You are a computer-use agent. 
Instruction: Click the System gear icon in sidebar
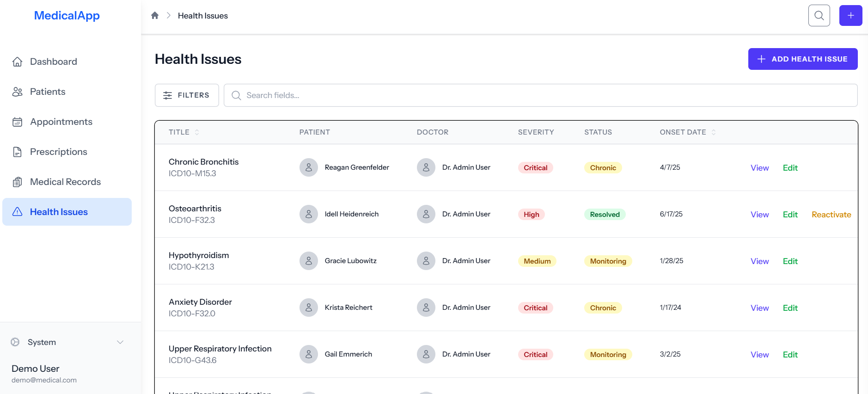(15, 342)
